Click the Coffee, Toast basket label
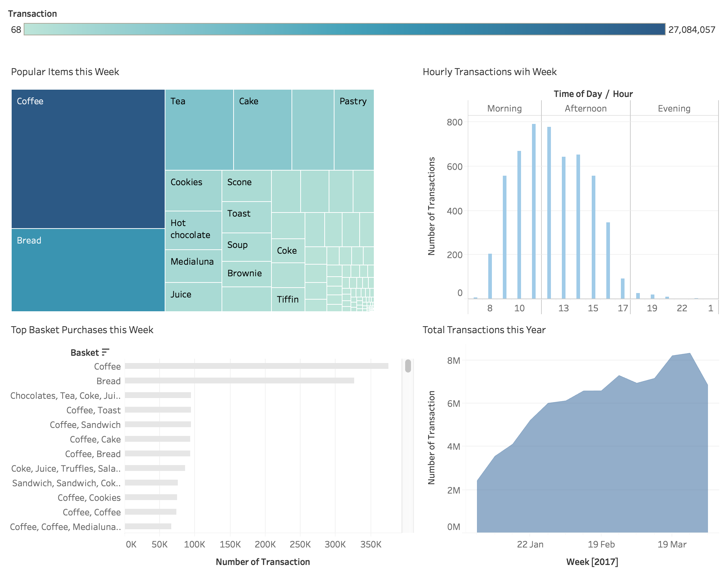728x581 pixels. pyautogui.click(x=93, y=410)
